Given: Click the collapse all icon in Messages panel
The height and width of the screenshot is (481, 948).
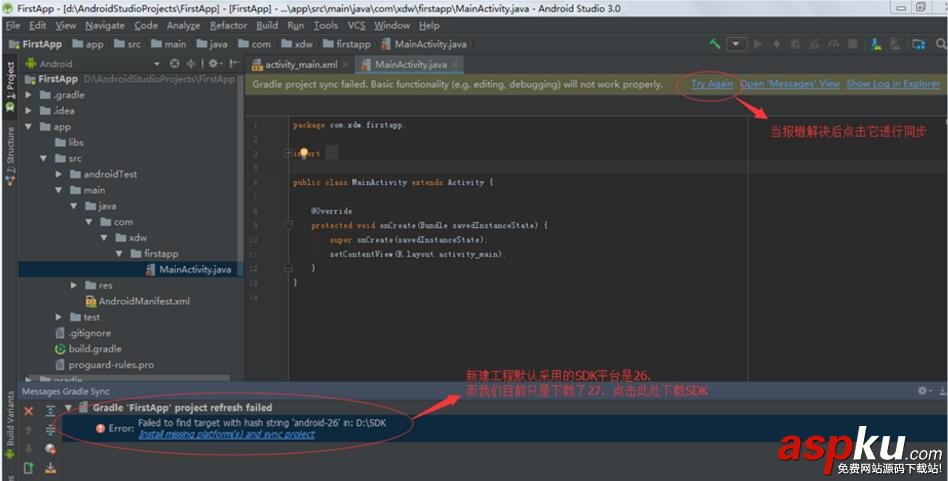Looking at the screenshot, I should coord(50,430).
